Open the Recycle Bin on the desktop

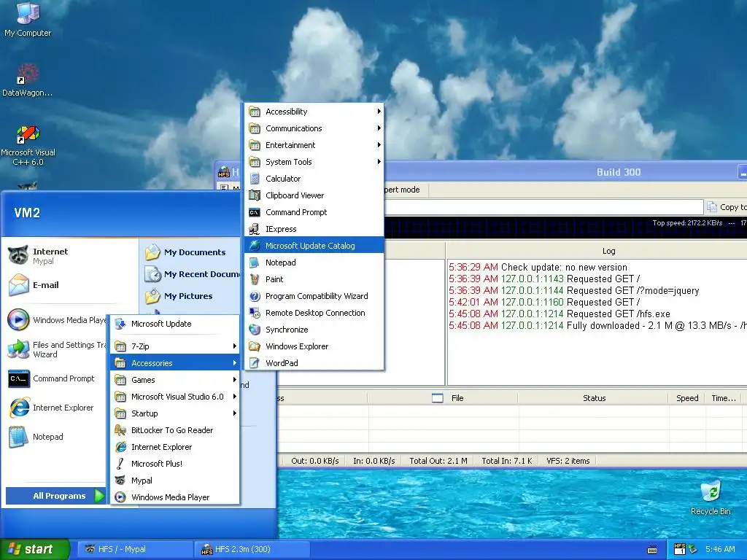click(x=711, y=498)
